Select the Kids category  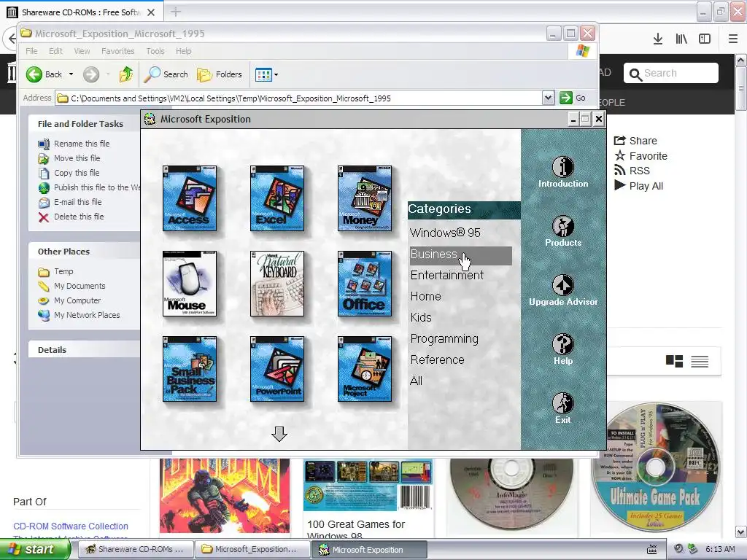point(421,318)
